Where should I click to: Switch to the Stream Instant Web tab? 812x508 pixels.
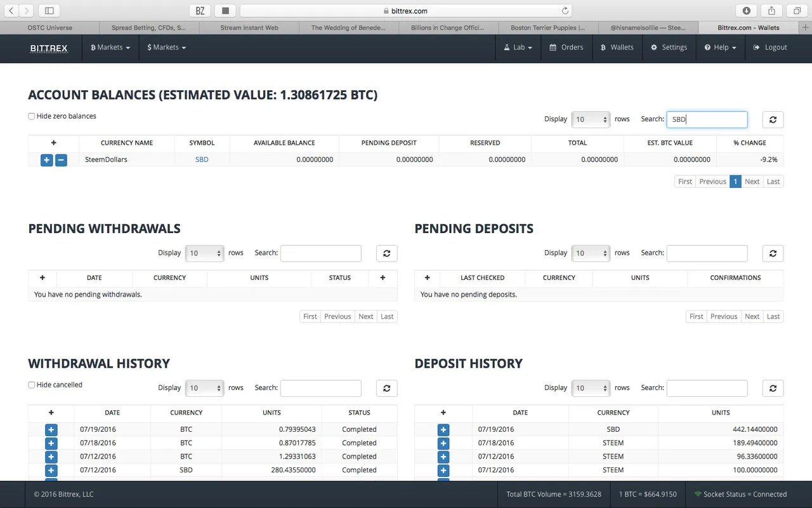249,28
